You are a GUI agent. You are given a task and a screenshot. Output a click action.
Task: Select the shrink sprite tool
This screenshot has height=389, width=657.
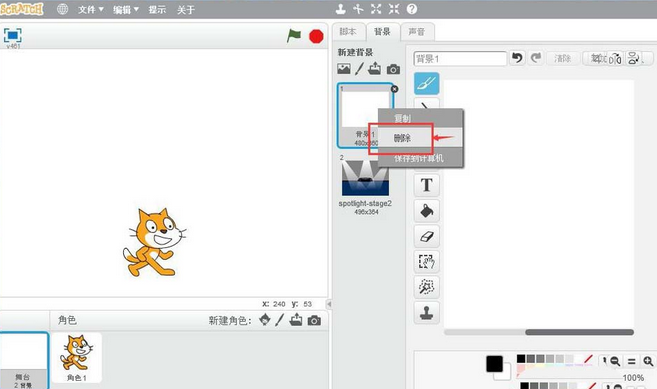(x=394, y=9)
